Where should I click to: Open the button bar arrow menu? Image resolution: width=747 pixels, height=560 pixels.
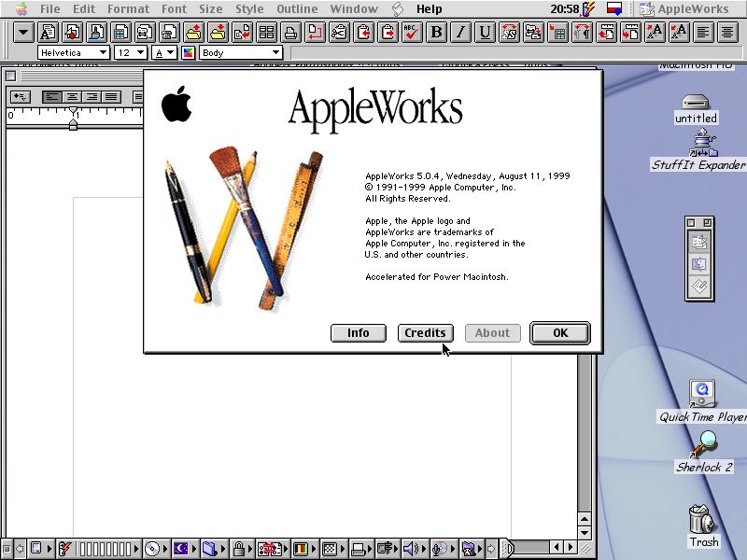pyautogui.click(x=22, y=33)
